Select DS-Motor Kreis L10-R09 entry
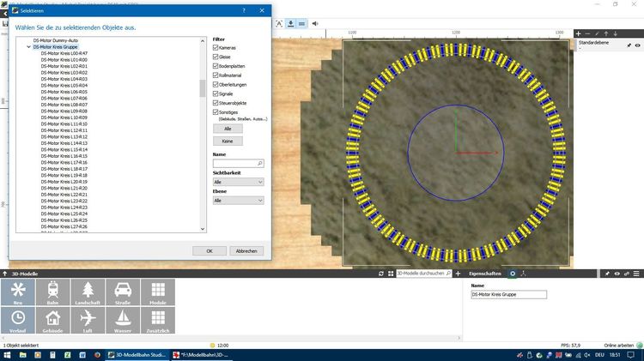This screenshot has height=361, width=644. [64, 117]
